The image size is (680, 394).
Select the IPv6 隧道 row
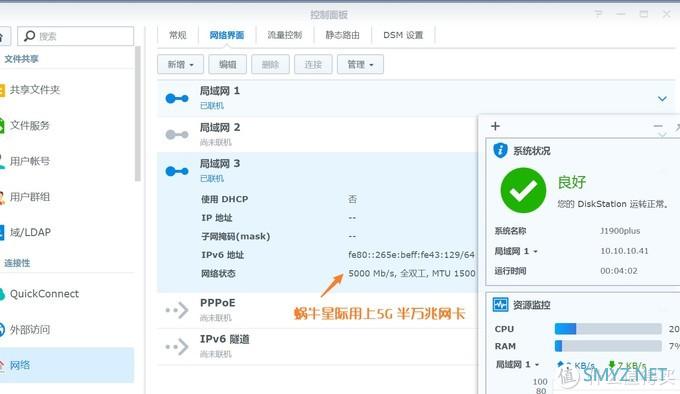[x=317, y=346]
